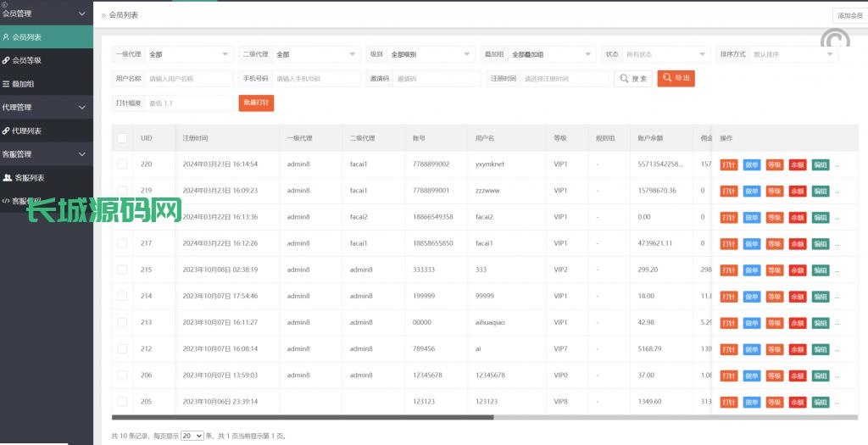This screenshot has width=868, height=445.
Task: Click the 添加会员 button
Action: [849, 15]
